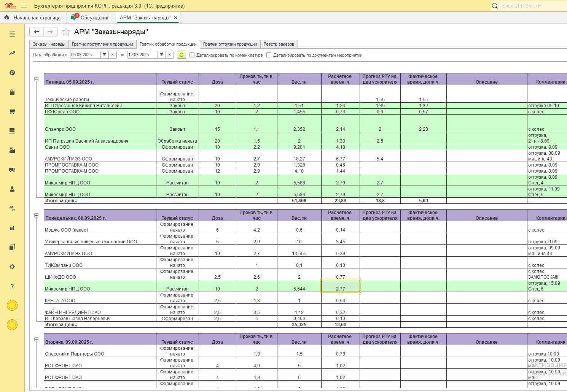Screen dimensions: 567x392
Task: Open the Реестр заказов tab
Action: click(x=279, y=44)
